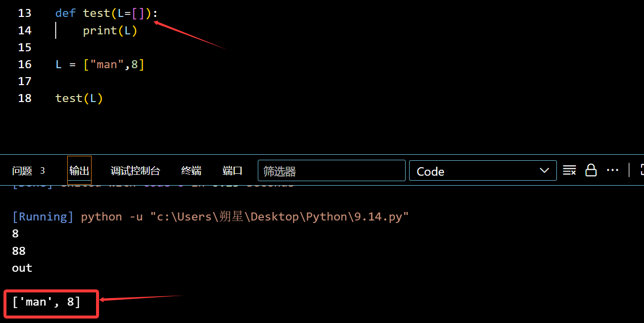Viewport: 644px width, 323px height.
Task: Place cursor on the print(L) statement
Action: 109,30
